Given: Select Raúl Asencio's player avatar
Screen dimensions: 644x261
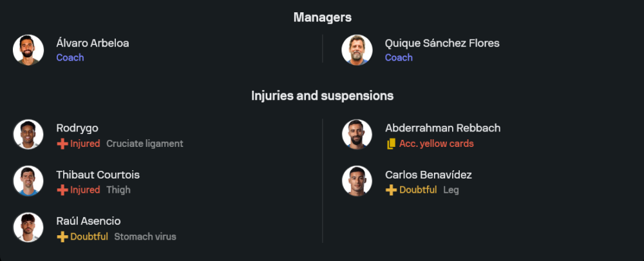Looking at the screenshot, I should pyautogui.click(x=28, y=227).
